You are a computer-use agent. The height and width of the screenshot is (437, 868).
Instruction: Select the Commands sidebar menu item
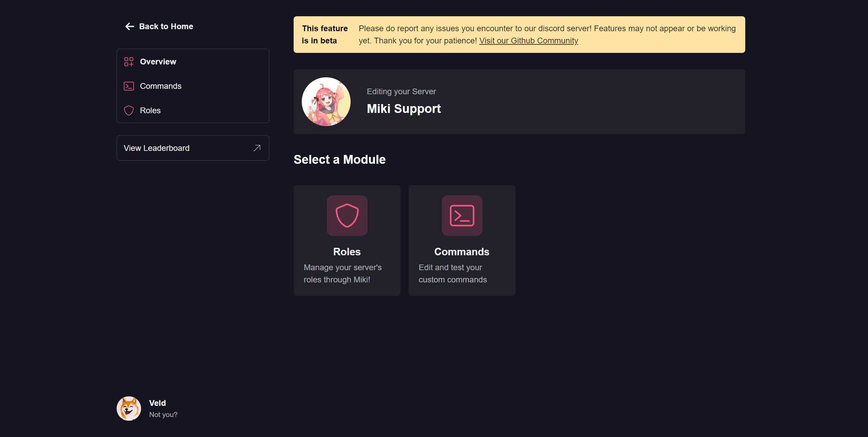coord(160,86)
